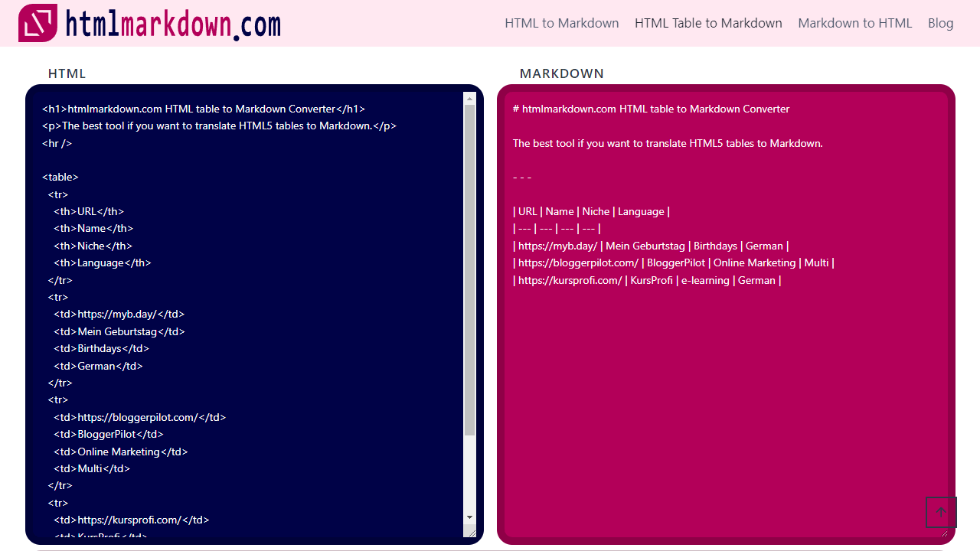Image resolution: width=980 pixels, height=551 pixels.
Task: Click the htmlmarkdown.com logo icon
Action: [38, 23]
